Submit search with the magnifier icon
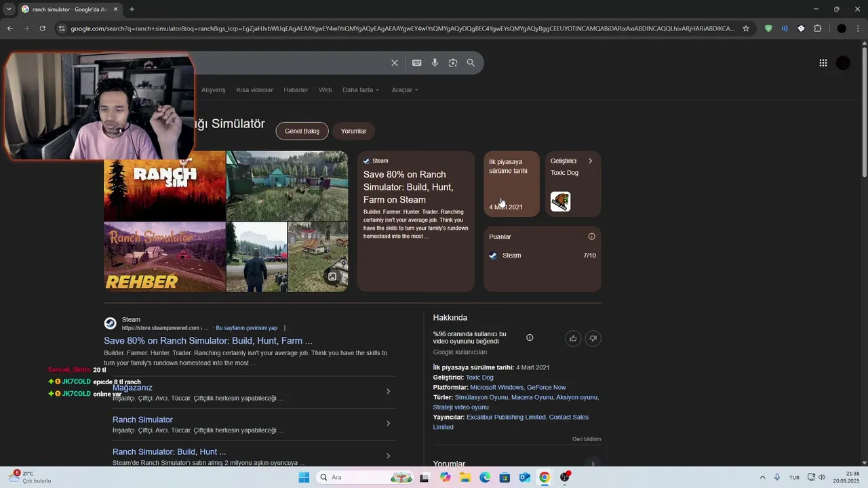 coord(471,62)
